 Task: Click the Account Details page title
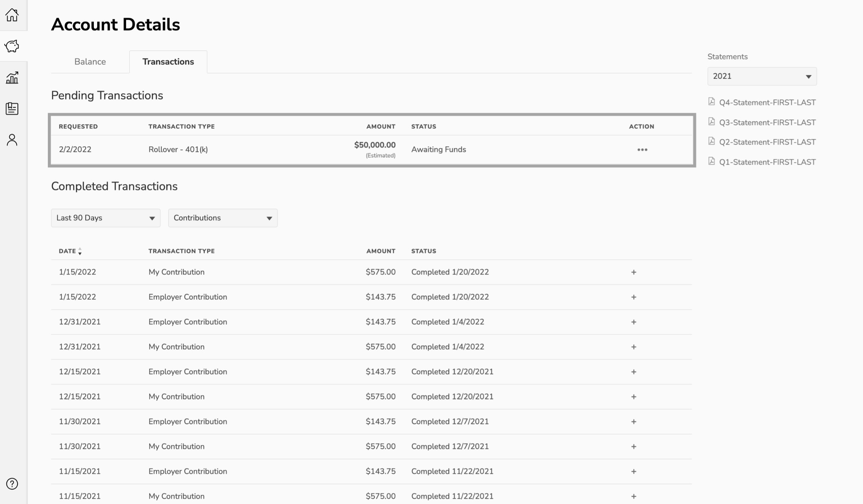pos(115,24)
